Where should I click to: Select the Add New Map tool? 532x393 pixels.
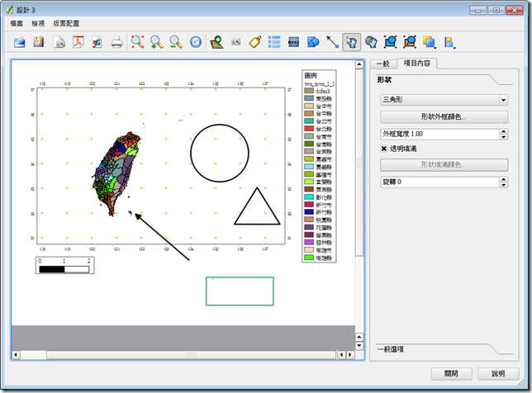pyautogui.click(x=216, y=42)
